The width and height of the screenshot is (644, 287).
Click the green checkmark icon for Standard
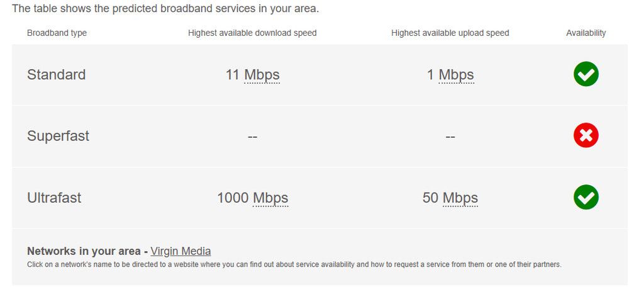tap(586, 74)
